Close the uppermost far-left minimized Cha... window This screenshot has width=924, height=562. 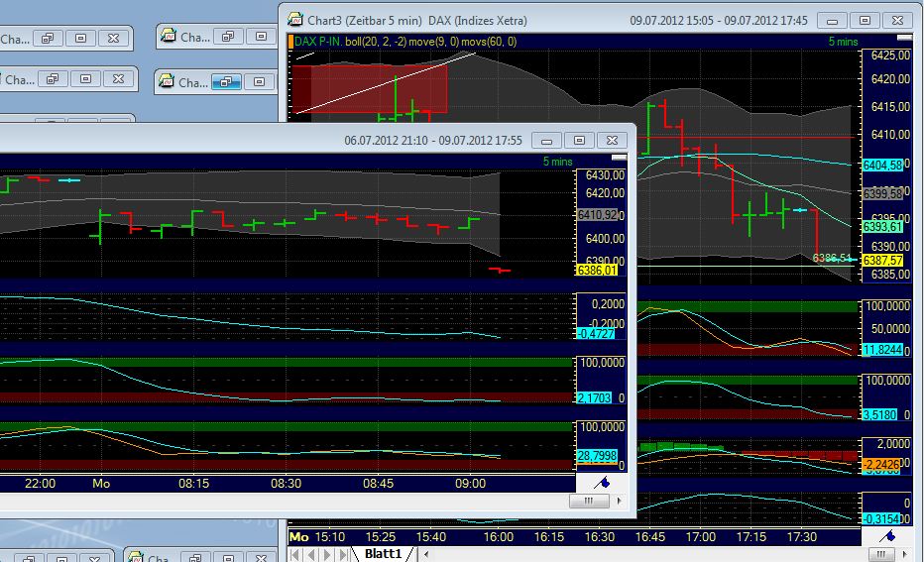(x=114, y=39)
